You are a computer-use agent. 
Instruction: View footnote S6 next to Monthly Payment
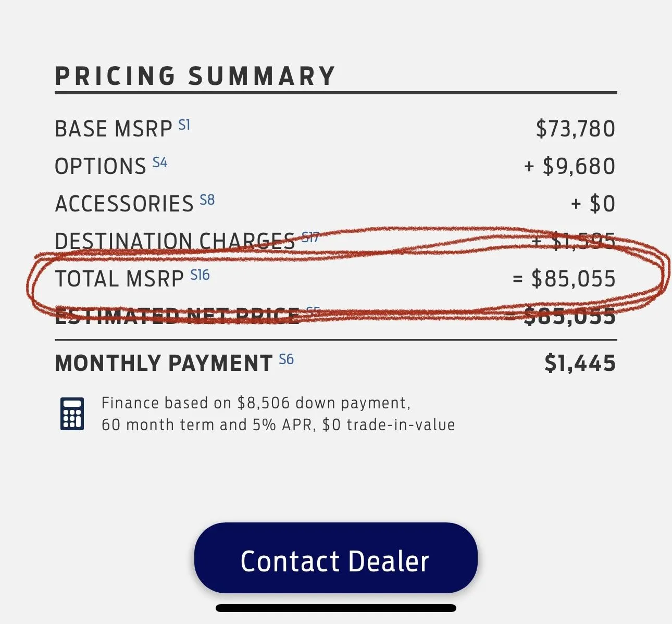click(287, 359)
